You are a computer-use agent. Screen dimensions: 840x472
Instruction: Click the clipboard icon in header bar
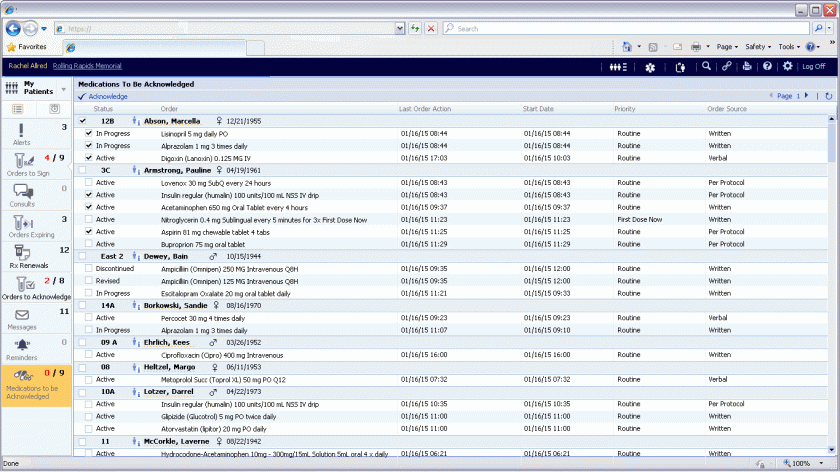[x=680, y=67]
